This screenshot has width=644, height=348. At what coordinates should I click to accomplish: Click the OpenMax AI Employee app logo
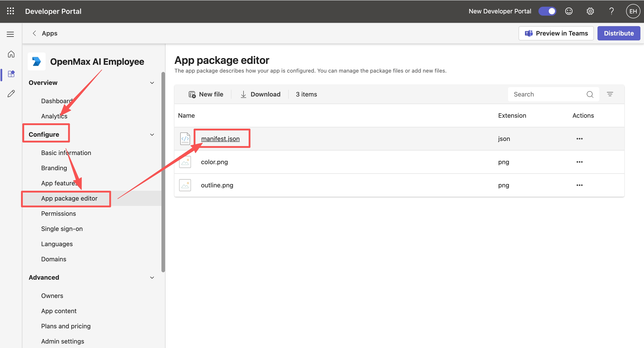pos(36,61)
